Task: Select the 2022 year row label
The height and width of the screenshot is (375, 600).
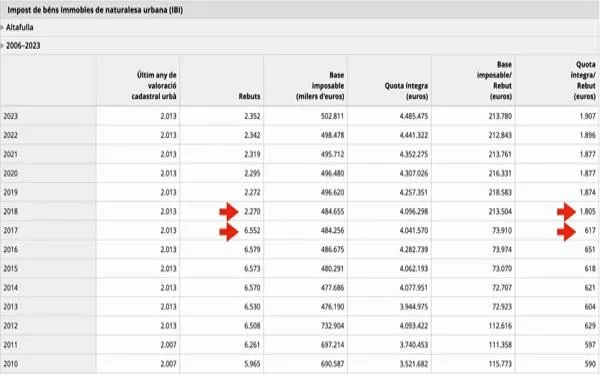Action: [11, 135]
